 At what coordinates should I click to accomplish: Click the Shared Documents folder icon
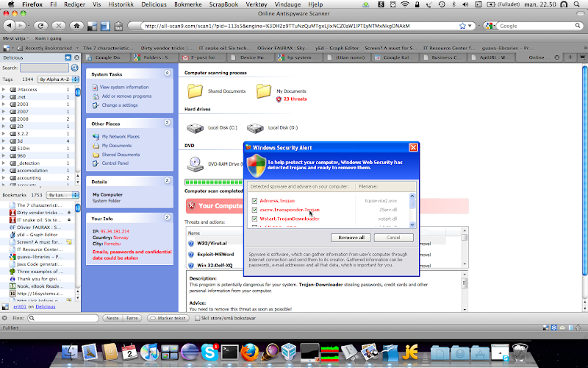point(195,91)
